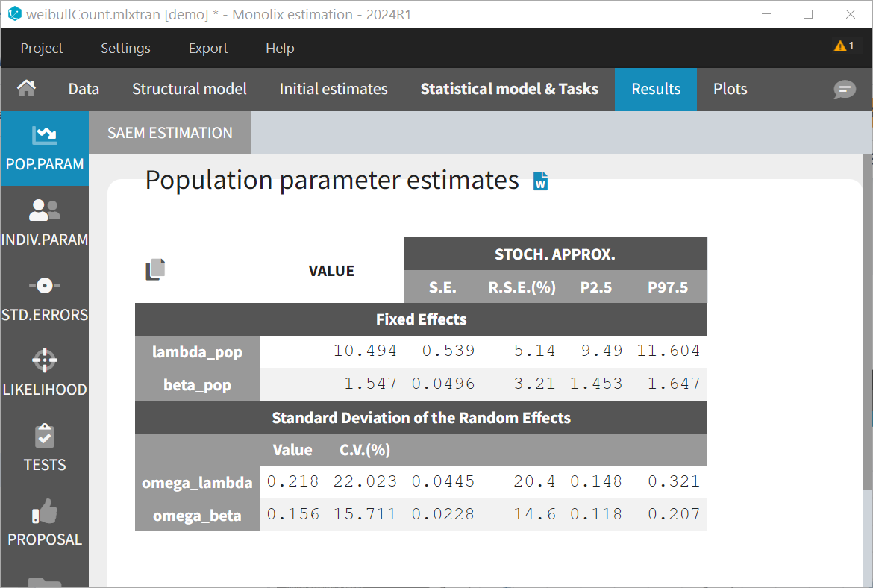This screenshot has height=588, width=873.
Task: Click the warning triangle notification icon
Action: (843, 46)
